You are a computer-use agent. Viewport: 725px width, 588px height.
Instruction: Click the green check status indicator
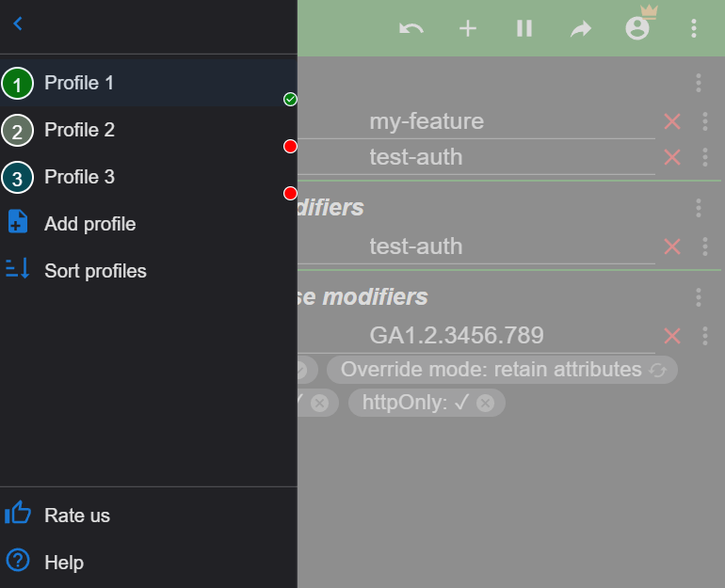click(290, 99)
